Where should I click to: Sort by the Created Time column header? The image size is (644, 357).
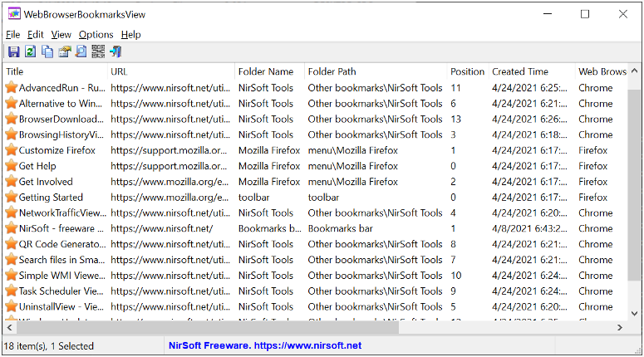tap(532, 71)
